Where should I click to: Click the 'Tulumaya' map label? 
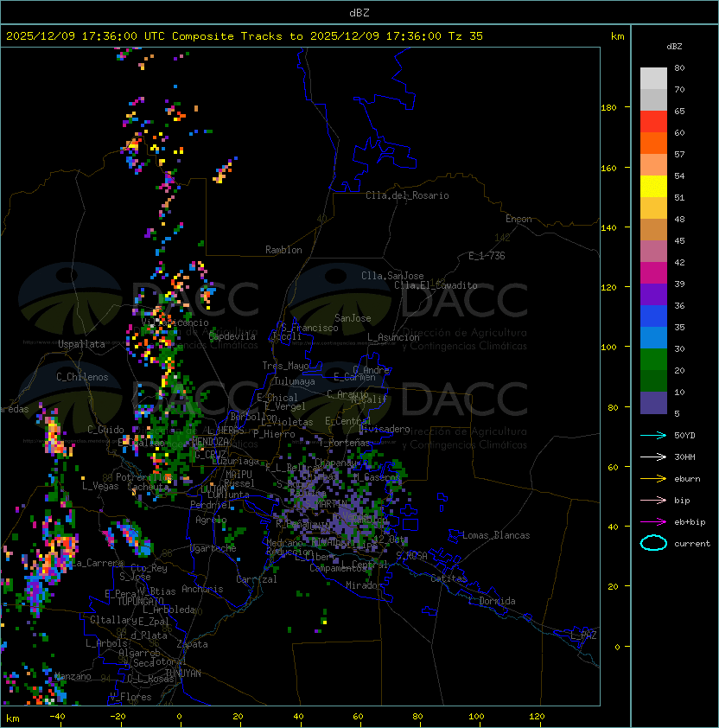(x=295, y=381)
